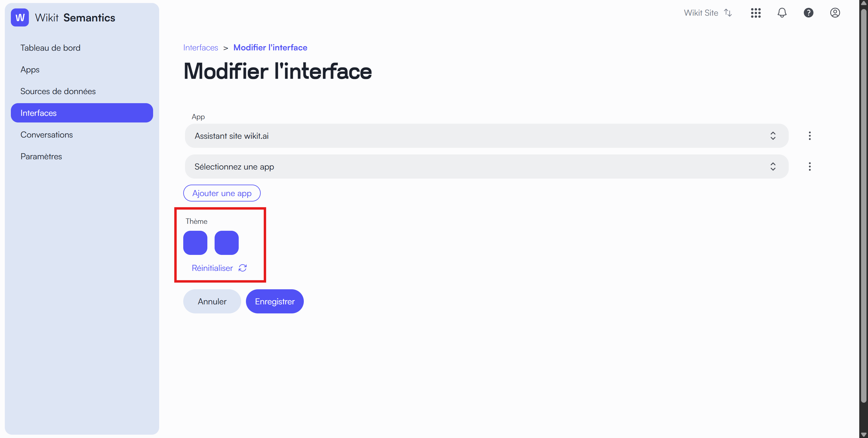Click the Wikit W logo icon
Image resolution: width=868 pixels, height=438 pixels.
tap(20, 17)
